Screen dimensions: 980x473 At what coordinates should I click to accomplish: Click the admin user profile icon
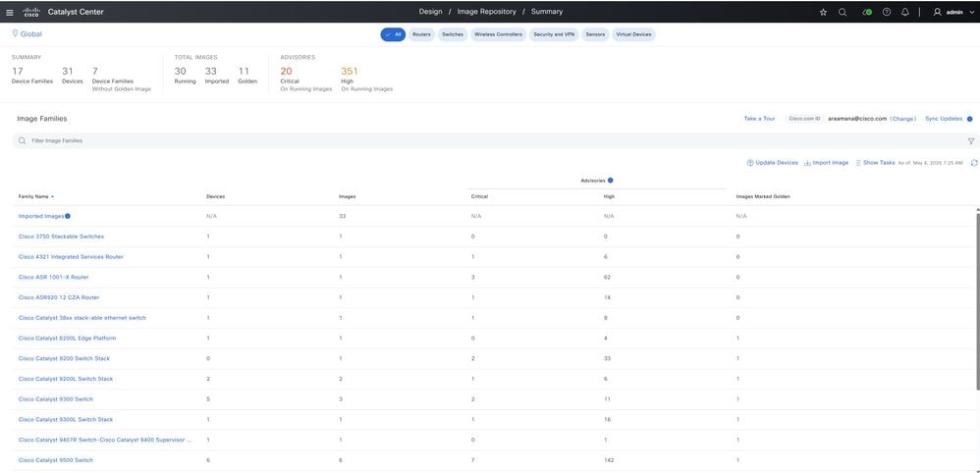pyautogui.click(x=937, y=12)
